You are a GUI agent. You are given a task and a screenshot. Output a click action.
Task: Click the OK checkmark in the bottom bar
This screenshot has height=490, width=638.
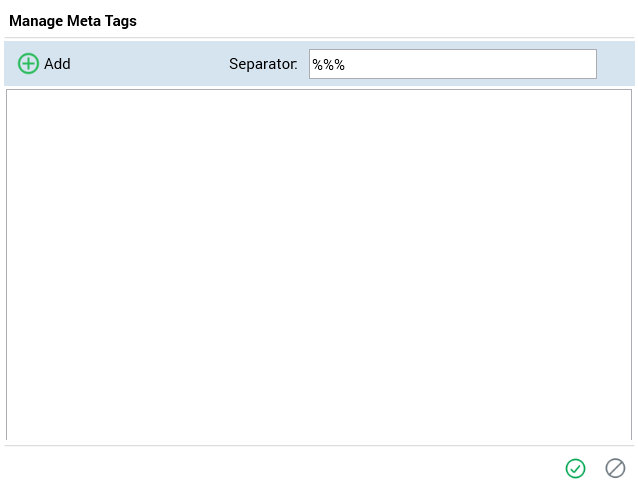(575, 468)
